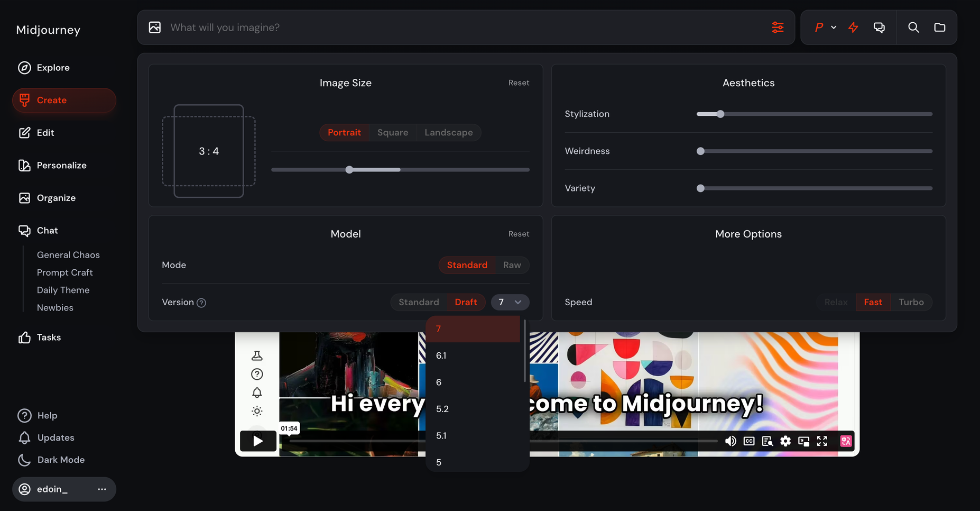This screenshot has height=511, width=980.
Task: Click the version dropdown list scrollbar
Action: coord(524,350)
